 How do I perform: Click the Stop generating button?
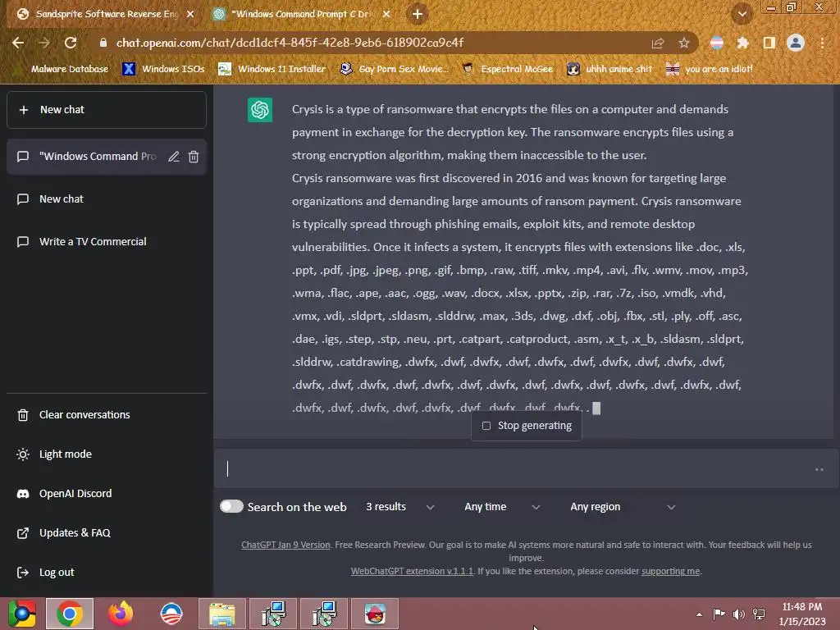[527, 426]
